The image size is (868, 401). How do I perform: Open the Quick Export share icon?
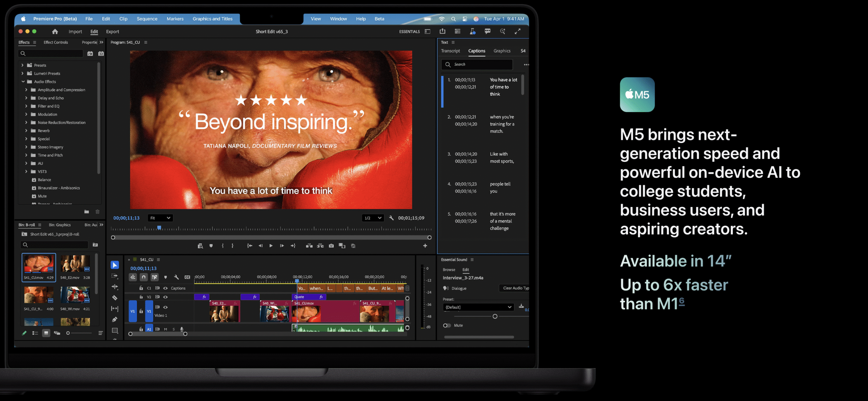coord(442,31)
